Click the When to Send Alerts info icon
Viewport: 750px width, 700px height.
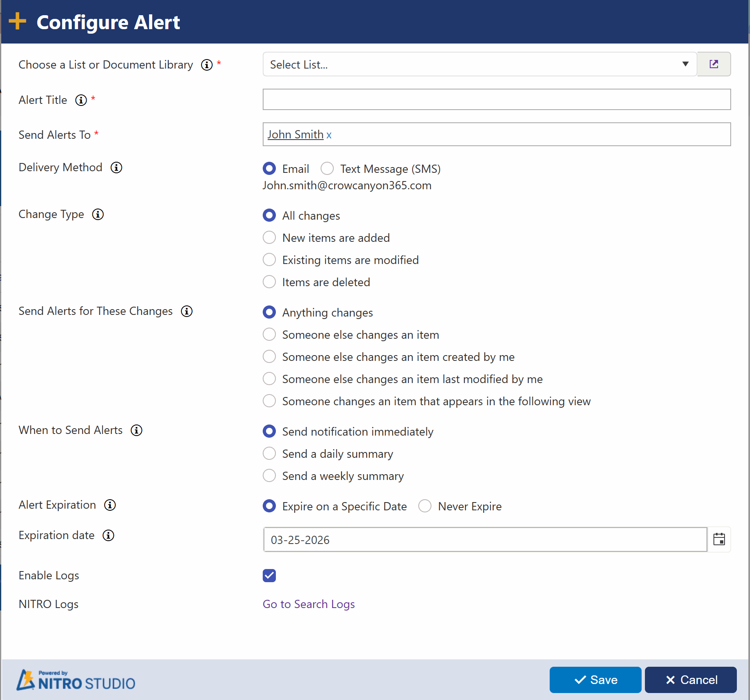[136, 430]
